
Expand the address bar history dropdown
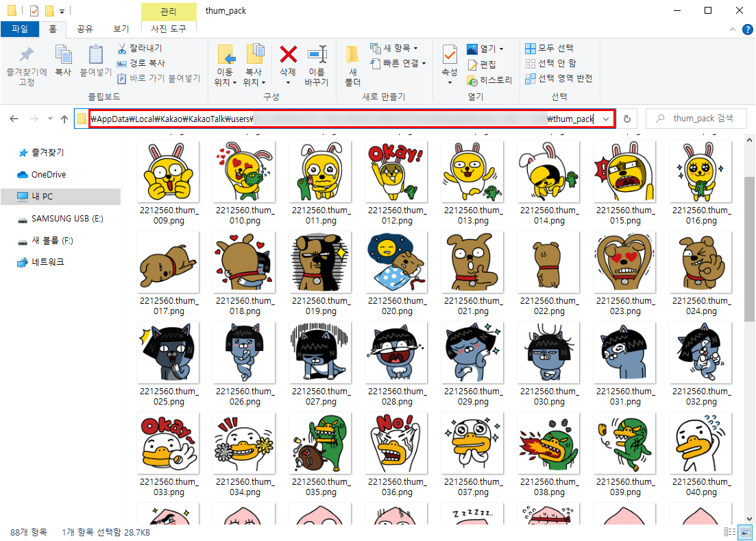tap(606, 119)
